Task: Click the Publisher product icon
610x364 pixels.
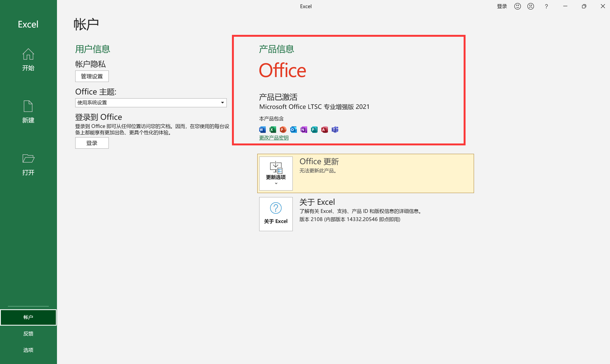Action: pyautogui.click(x=314, y=130)
